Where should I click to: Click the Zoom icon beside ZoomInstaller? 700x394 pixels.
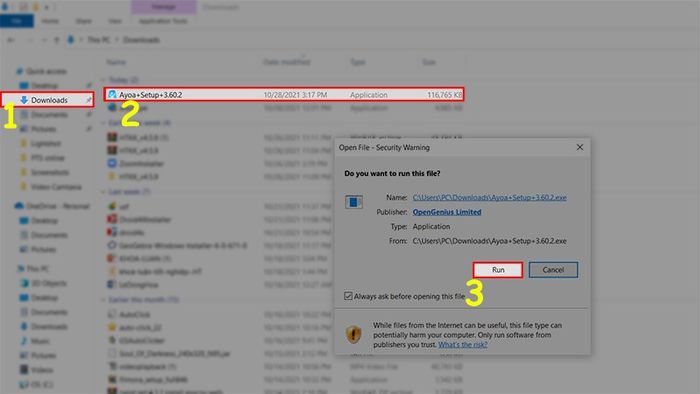(112, 163)
